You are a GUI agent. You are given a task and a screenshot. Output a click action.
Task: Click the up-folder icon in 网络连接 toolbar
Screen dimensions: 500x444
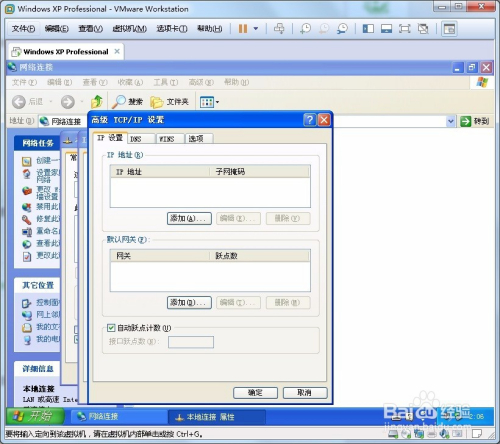coord(97,102)
